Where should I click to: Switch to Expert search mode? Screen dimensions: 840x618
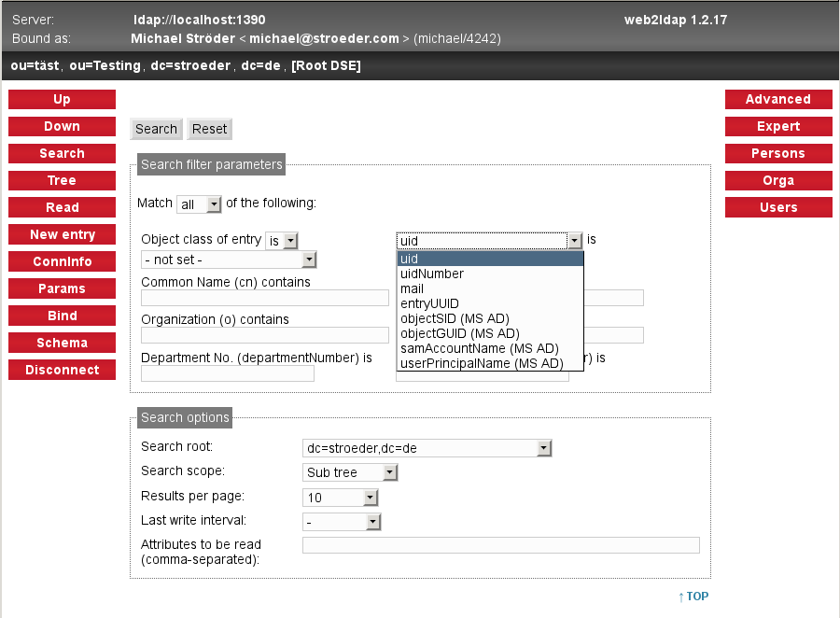(x=777, y=126)
